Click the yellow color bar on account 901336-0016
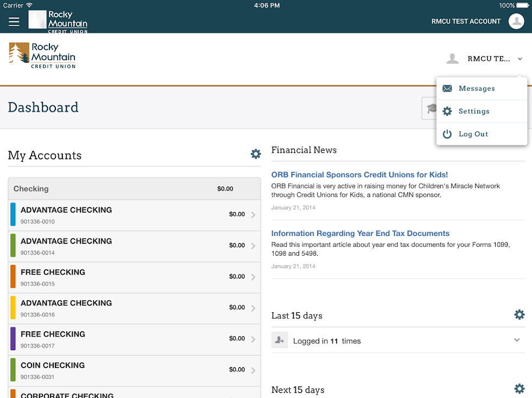This screenshot has height=398, width=532. pyautogui.click(x=13, y=307)
